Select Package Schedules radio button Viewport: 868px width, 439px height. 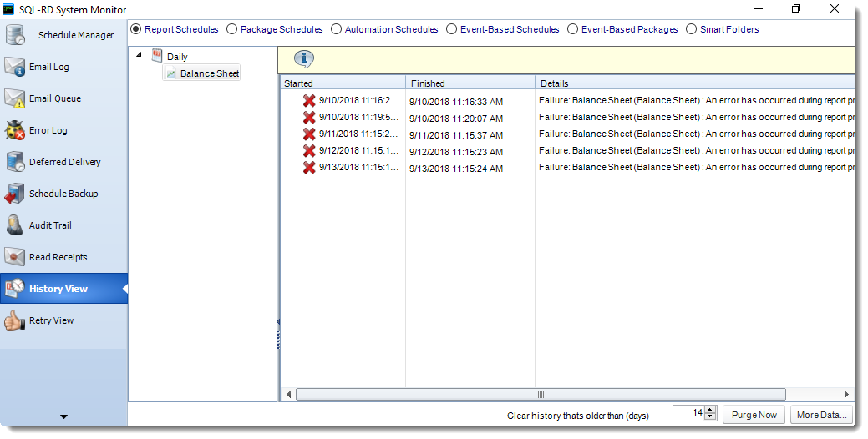pos(231,28)
